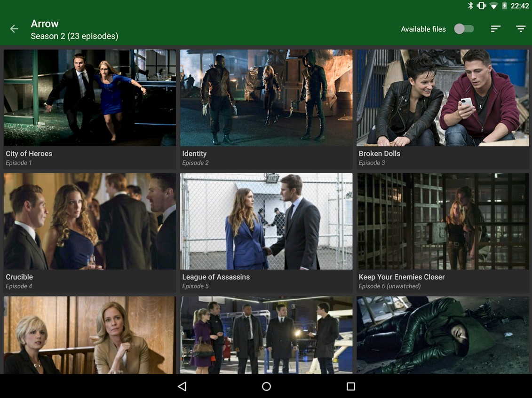This screenshot has width=532, height=398.
Task: Tap the 22:42 clock
Action: tap(519, 6)
